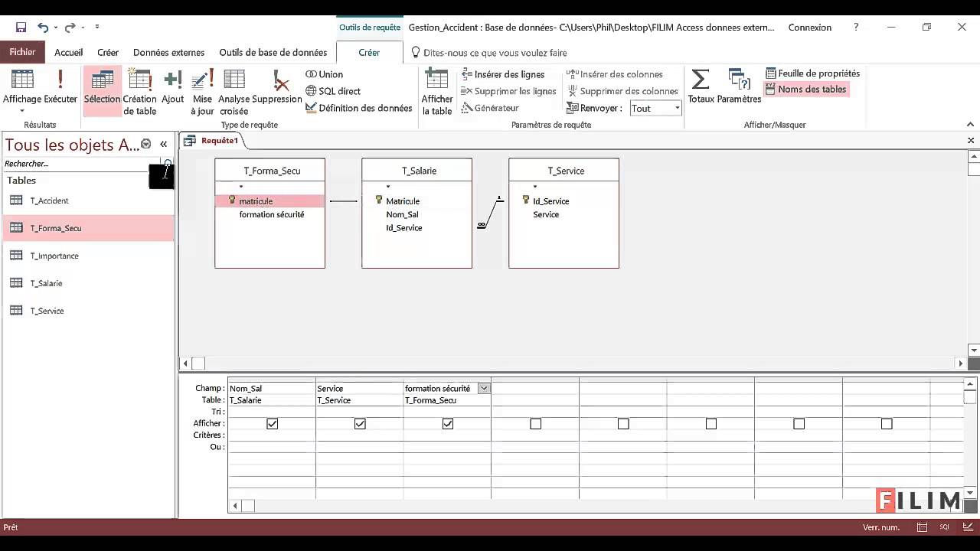Select T_Service in navigation pane

pyautogui.click(x=88, y=311)
